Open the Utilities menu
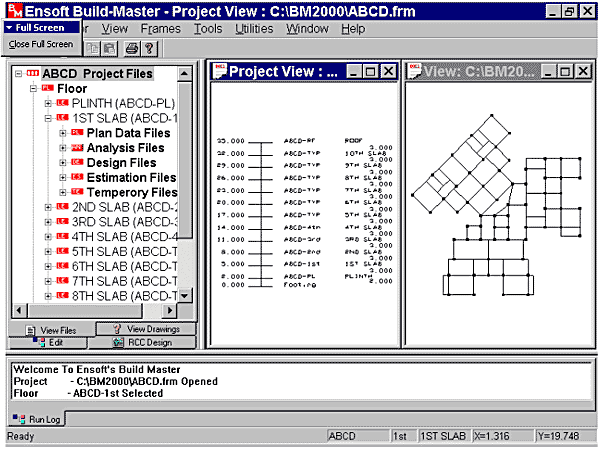Image resolution: width=600 pixels, height=451 pixels. (x=253, y=29)
